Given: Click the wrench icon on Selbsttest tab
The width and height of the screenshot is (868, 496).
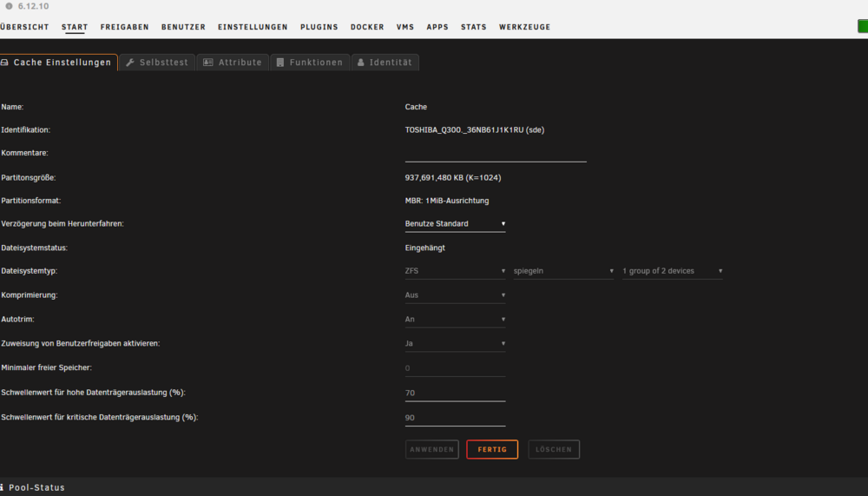Looking at the screenshot, I should [130, 63].
